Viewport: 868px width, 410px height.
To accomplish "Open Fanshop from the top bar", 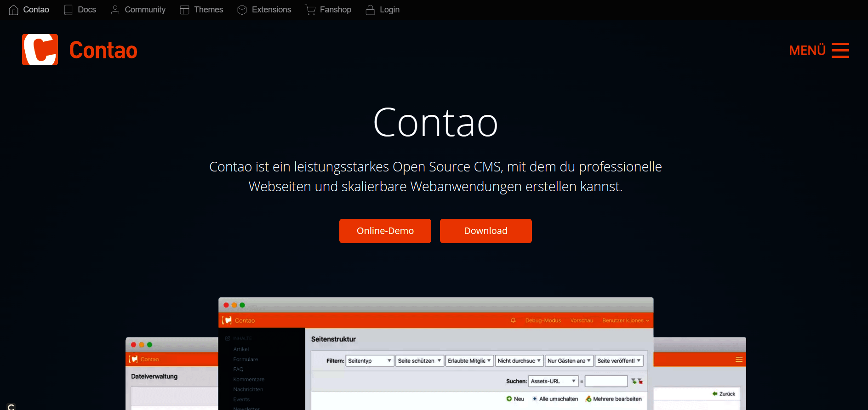I will pyautogui.click(x=335, y=10).
